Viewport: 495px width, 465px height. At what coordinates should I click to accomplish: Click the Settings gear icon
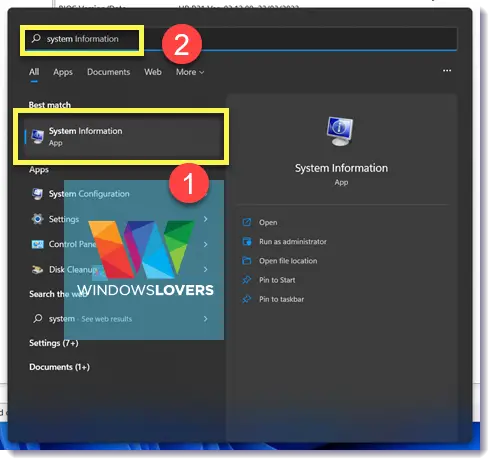[37, 219]
